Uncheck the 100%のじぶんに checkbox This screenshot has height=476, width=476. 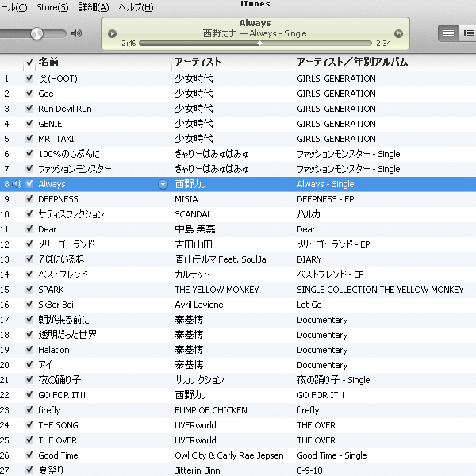(x=29, y=154)
